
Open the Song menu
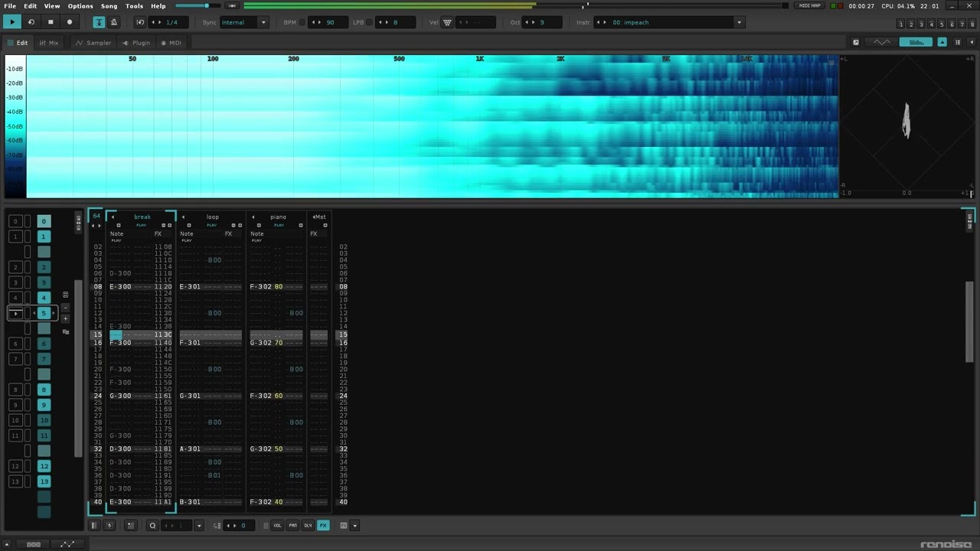pos(109,6)
